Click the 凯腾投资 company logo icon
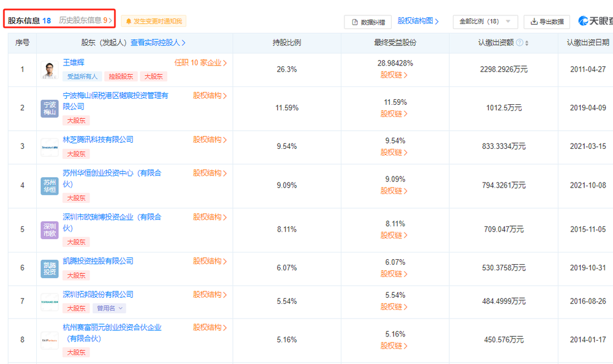The width and height of the screenshot is (613, 364). [50, 269]
